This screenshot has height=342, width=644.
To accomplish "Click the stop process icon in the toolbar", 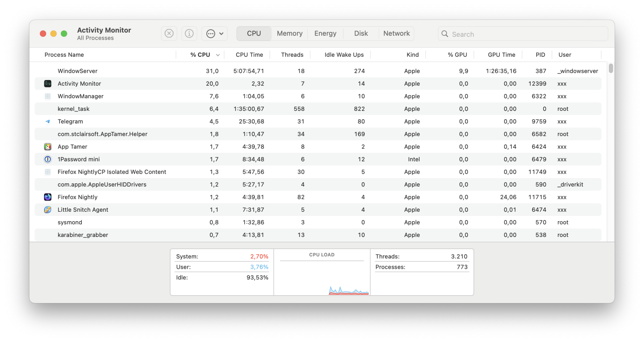I will 169,34.
